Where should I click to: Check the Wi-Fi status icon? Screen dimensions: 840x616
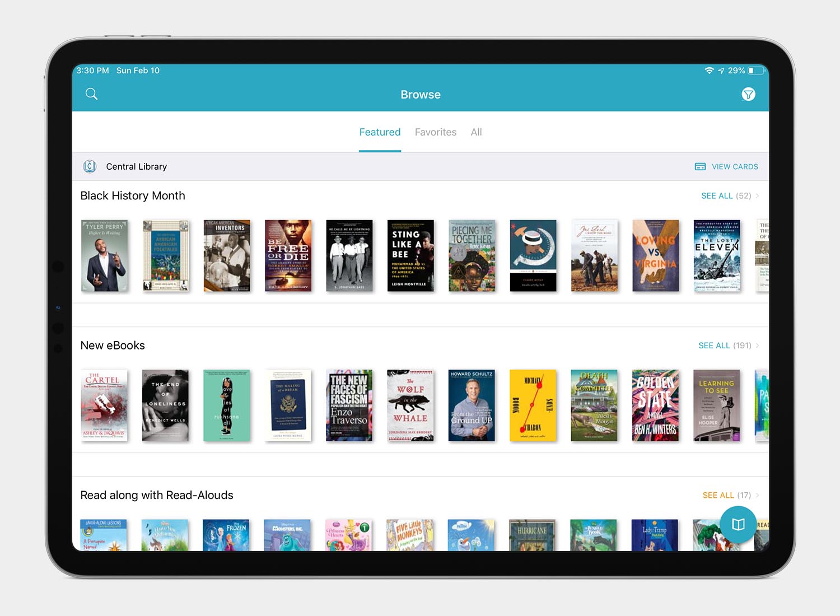point(709,71)
